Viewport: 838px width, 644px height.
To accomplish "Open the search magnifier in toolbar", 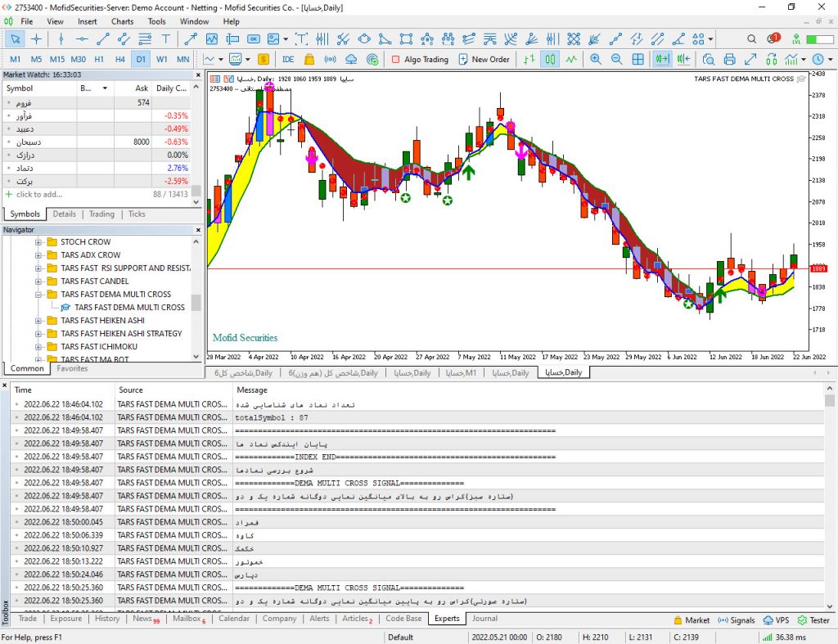I will pyautogui.click(x=751, y=39).
